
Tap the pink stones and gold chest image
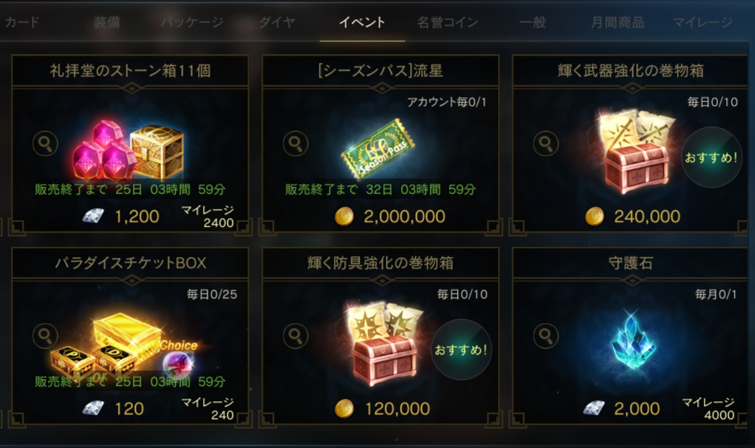128,150
